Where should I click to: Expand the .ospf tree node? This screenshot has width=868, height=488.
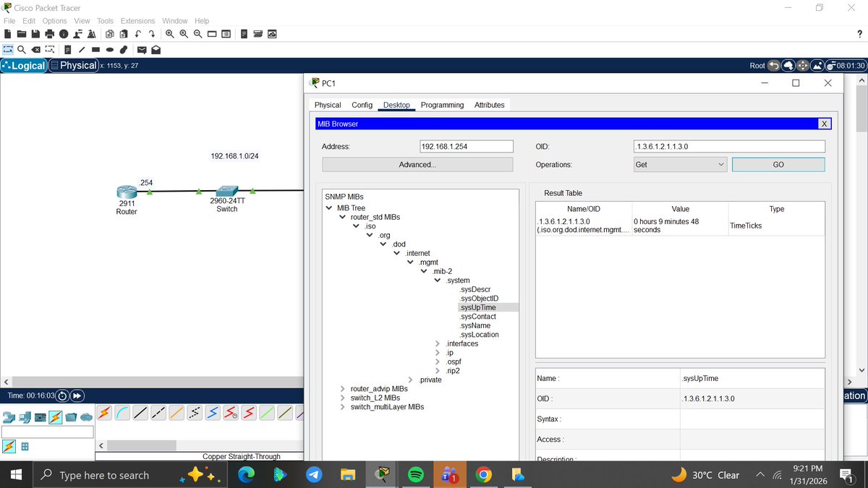point(437,361)
